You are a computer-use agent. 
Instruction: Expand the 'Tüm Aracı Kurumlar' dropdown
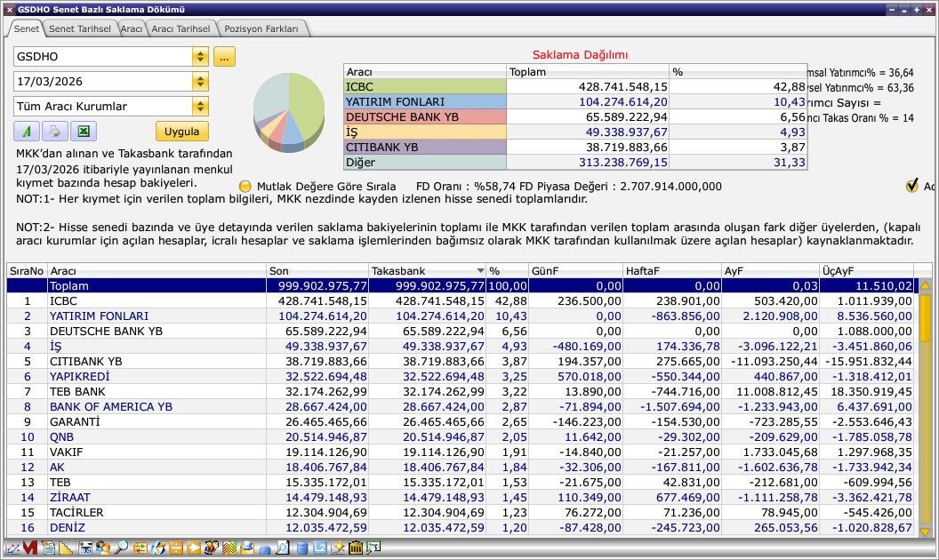tap(200, 107)
